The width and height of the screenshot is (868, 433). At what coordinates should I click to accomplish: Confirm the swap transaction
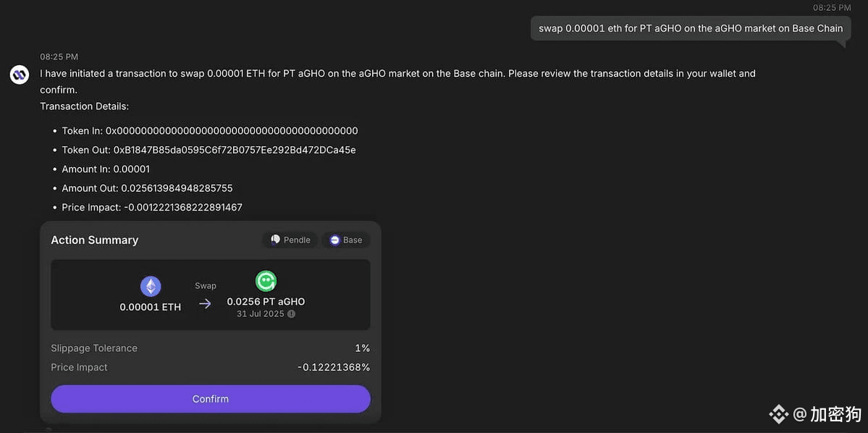(211, 399)
